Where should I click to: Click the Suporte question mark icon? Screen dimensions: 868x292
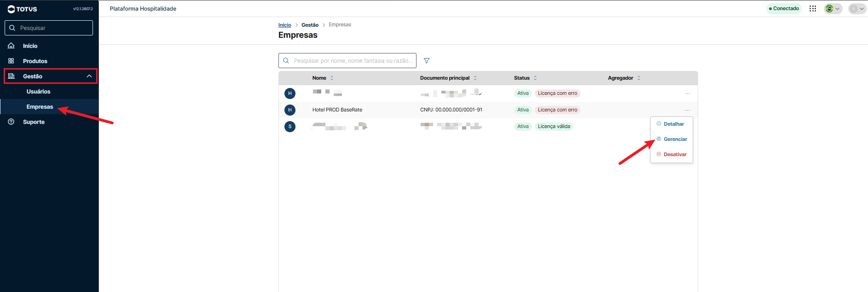pos(11,122)
